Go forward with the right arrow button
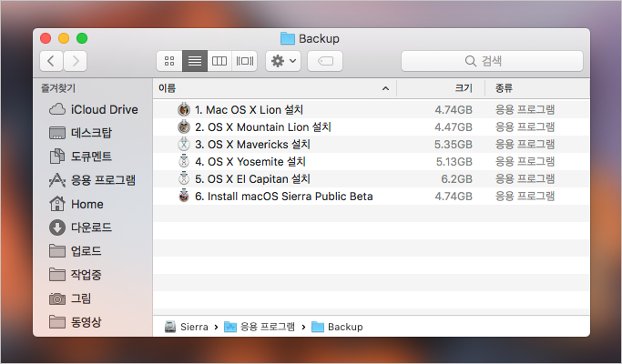The image size is (622, 364). 76,61
